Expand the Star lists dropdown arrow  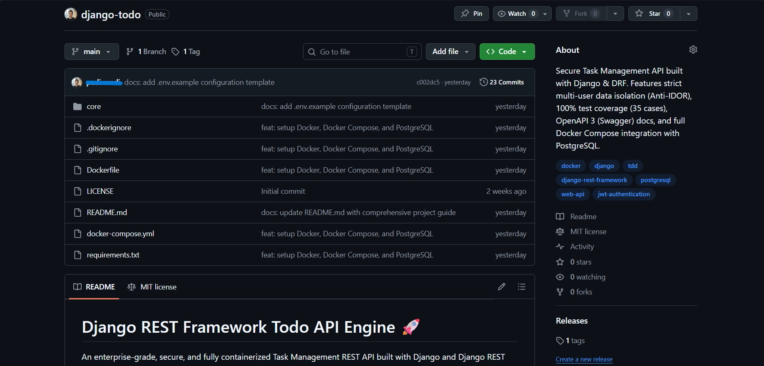click(688, 14)
